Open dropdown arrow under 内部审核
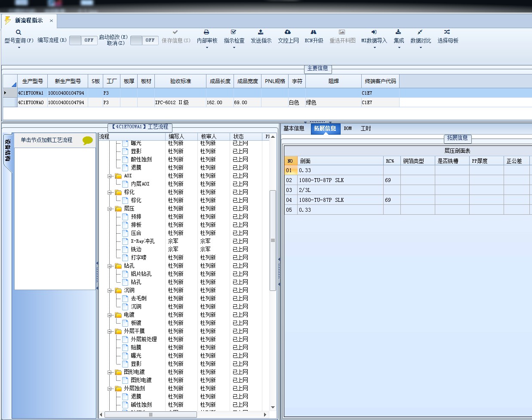The width and height of the screenshot is (532, 420). click(x=207, y=48)
